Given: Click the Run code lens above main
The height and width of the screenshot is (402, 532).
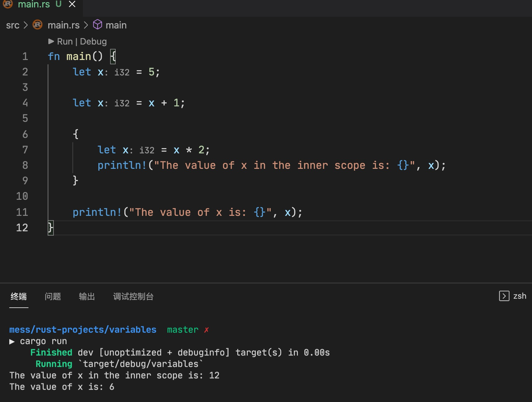Looking at the screenshot, I should (65, 41).
